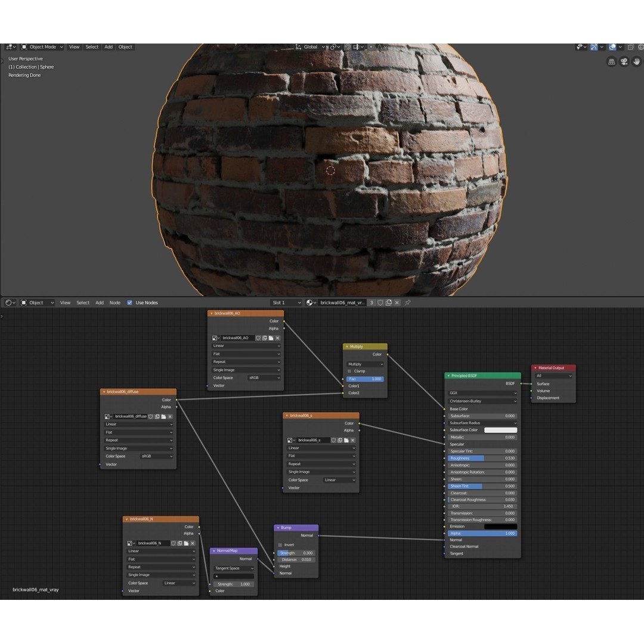Toggle perspective/orthographic grid view icon
Screen dimensions: 644x644
tap(612, 61)
